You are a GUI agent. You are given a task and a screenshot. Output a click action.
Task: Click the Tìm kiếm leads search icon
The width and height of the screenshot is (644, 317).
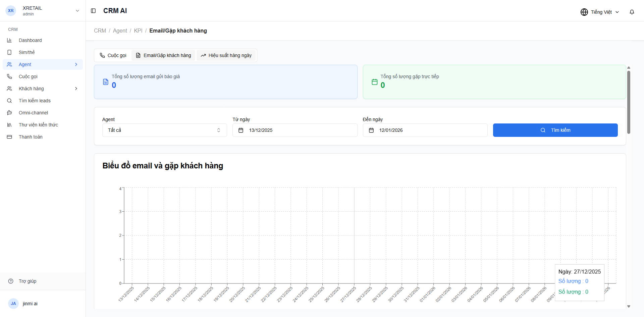[x=9, y=101]
